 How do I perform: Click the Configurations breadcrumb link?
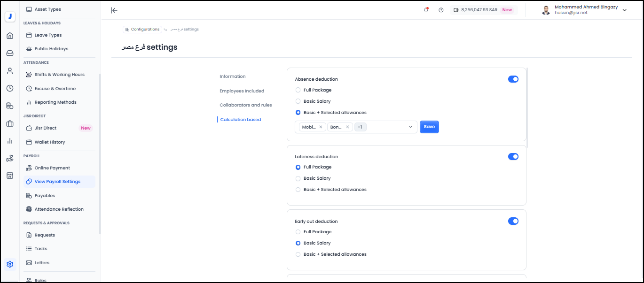[142, 30]
